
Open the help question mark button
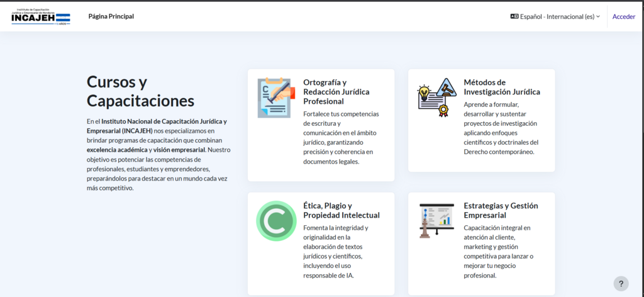tap(621, 283)
